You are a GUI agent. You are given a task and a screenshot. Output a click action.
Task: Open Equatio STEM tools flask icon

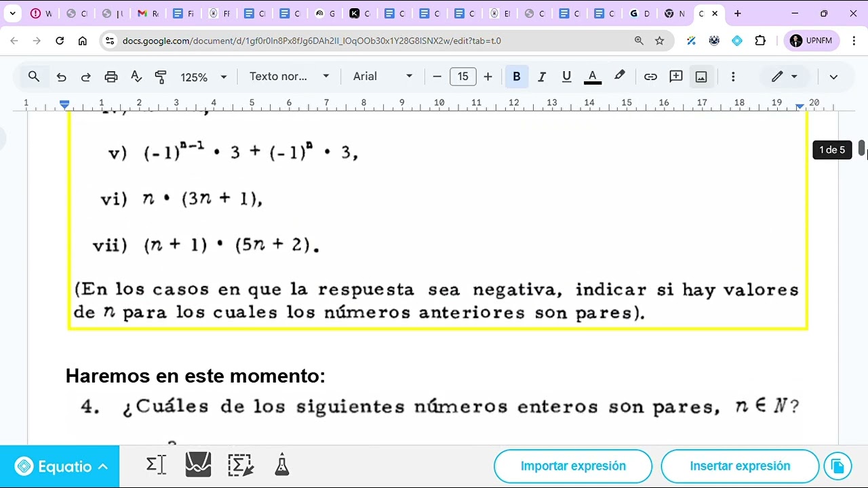click(282, 466)
